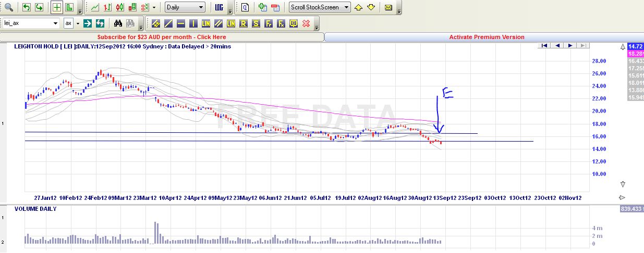Select the horizontal line drawing tool
This screenshot has height=253, width=644.
[x=181, y=23]
